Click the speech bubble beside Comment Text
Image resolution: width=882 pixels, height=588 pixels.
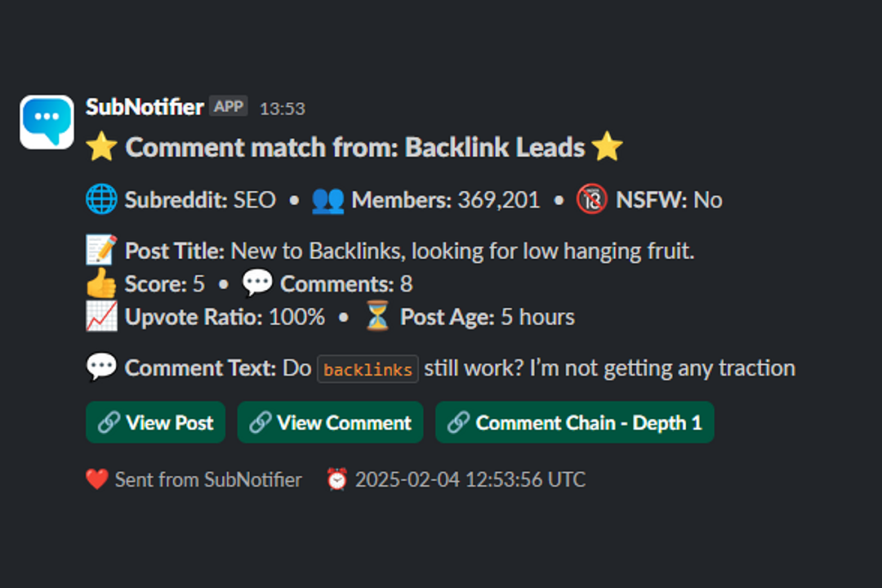click(x=100, y=367)
